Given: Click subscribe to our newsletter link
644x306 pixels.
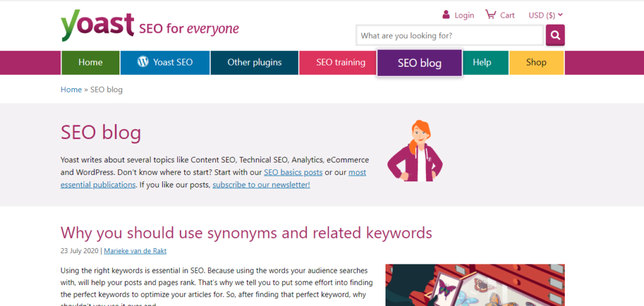Looking at the screenshot, I should 261,184.
